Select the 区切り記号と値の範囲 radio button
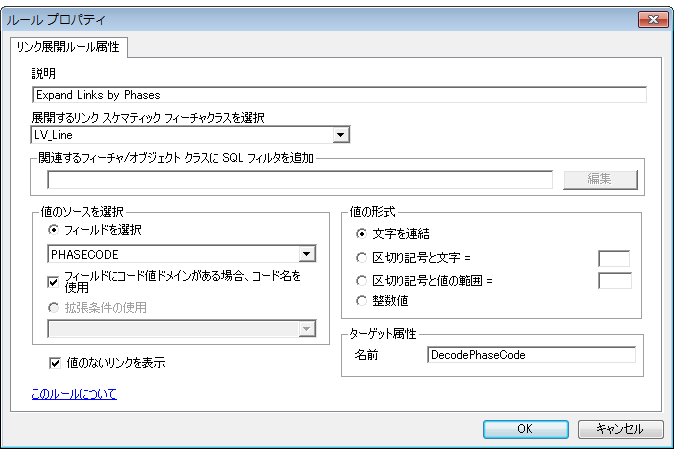Viewport: 674px width, 458px height. [x=362, y=281]
